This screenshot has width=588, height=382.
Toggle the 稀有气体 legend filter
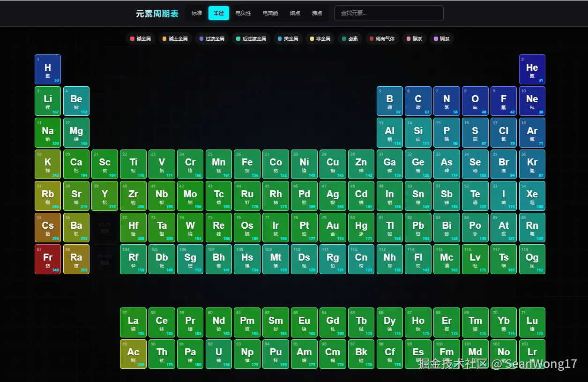pyautogui.click(x=382, y=38)
